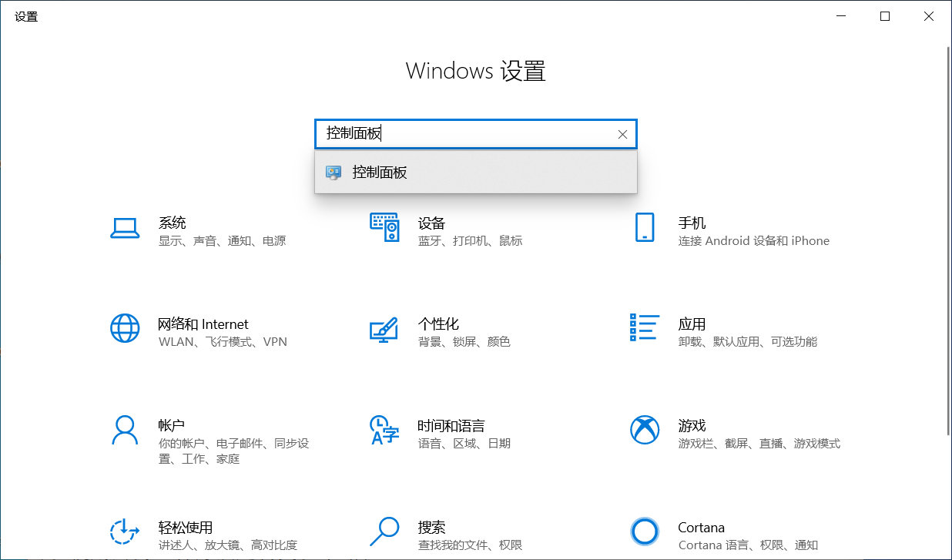
Task: Open 显示、声音、通知、电源 link under 系统
Action: pos(223,240)
